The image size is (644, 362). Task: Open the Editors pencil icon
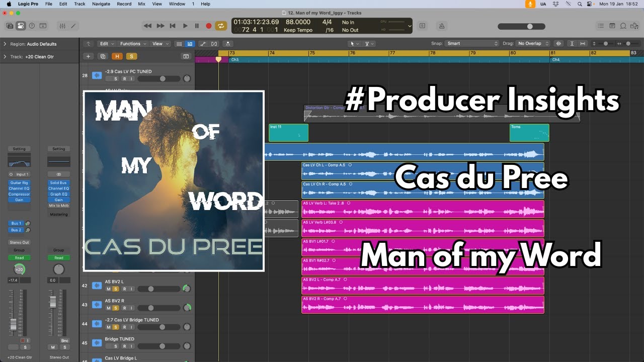point(73,26)
